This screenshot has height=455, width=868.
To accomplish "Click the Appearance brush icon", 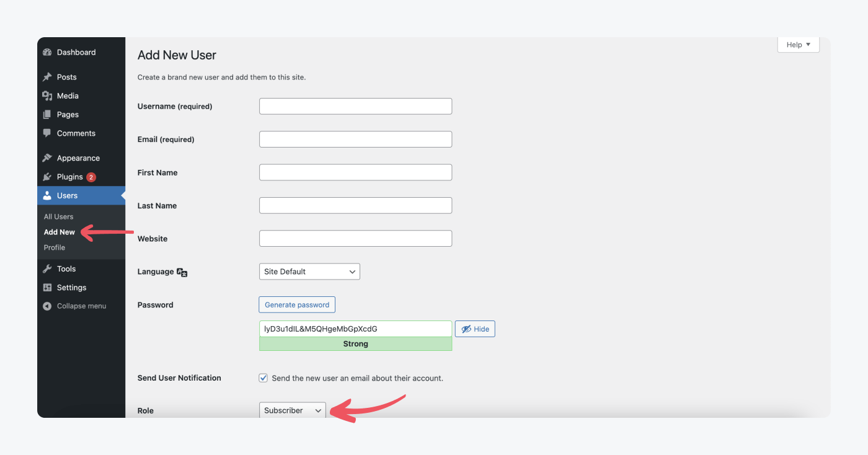I will [48, 157].
